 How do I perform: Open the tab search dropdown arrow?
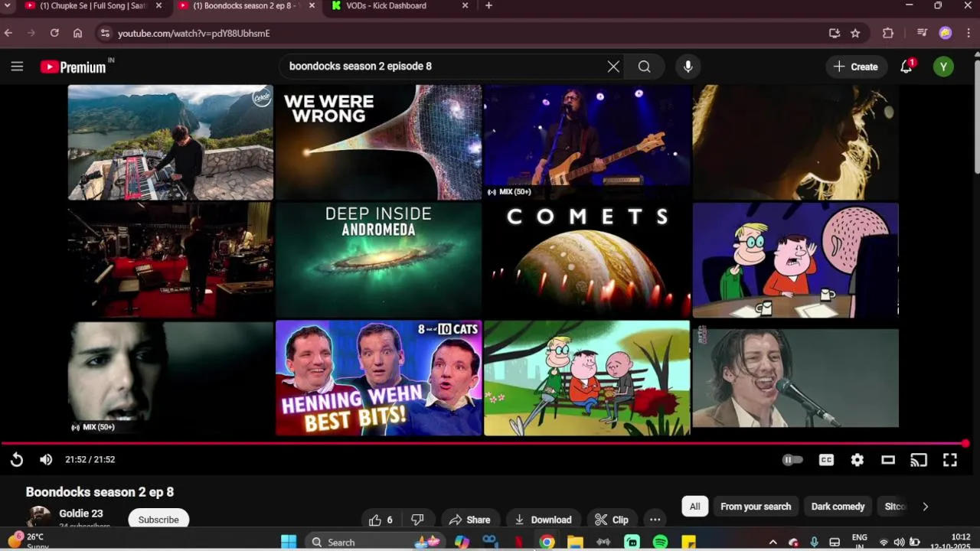click(x=7, y=5)
